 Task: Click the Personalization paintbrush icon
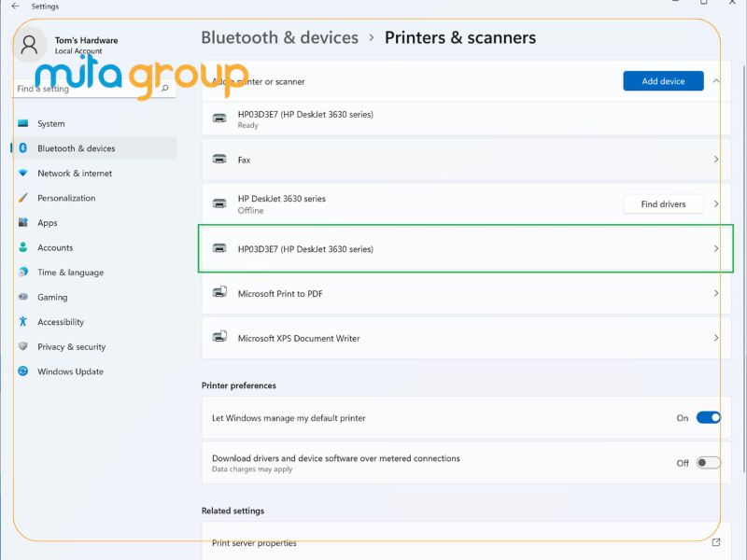tap(22, 198)
